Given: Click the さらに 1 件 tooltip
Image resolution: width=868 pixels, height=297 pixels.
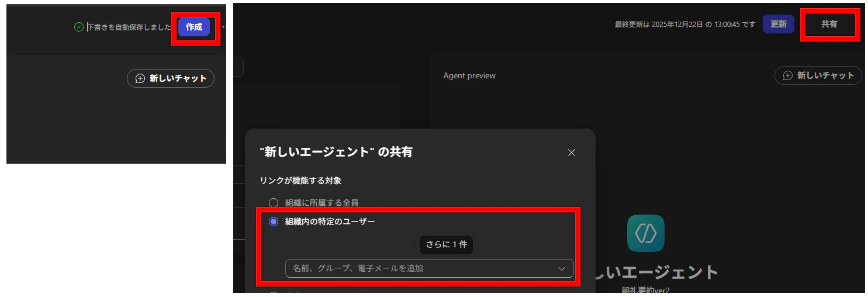Looking at the screenshot, I should [x=446, y=244].
